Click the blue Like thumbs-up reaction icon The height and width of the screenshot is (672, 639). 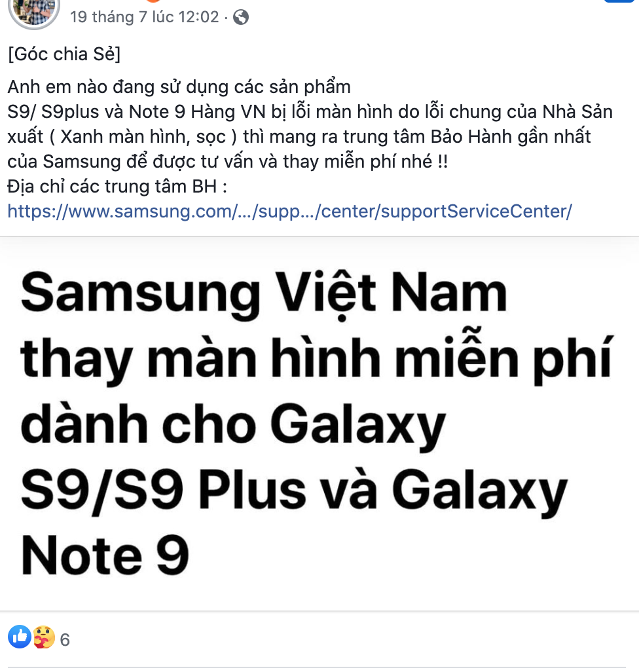[x=19, y=637]
